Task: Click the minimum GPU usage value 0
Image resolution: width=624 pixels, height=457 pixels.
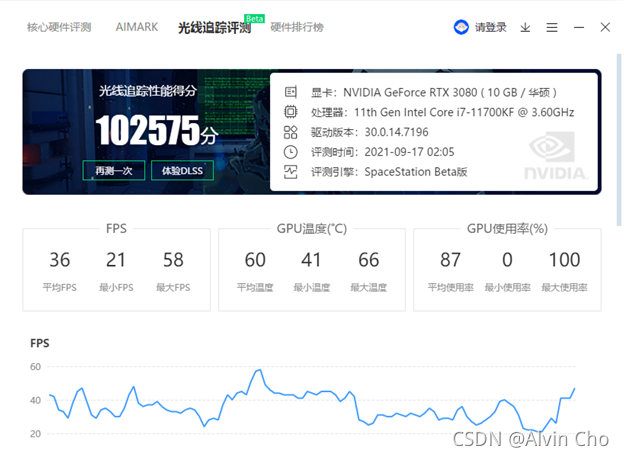Action: (x=507, y=260)
